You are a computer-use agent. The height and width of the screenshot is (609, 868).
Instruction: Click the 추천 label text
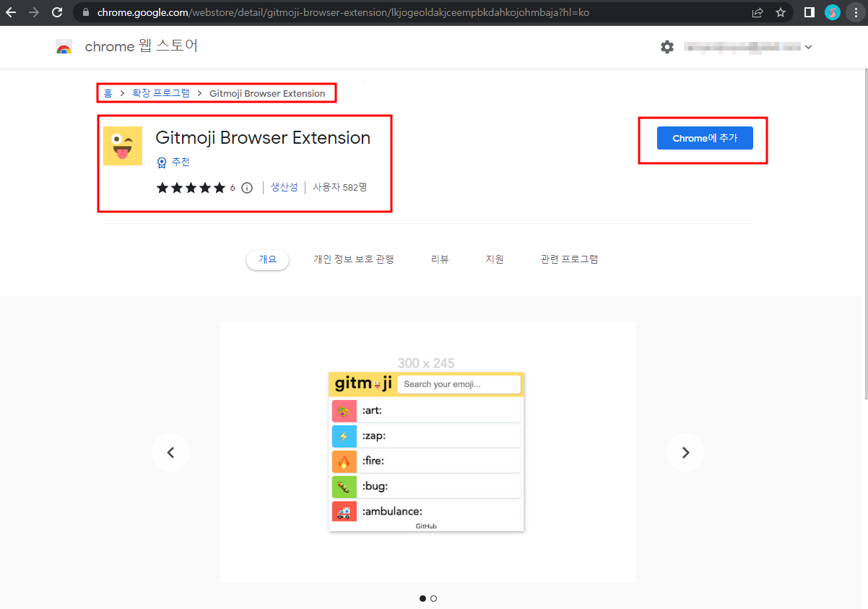click(x=181, y=162)
